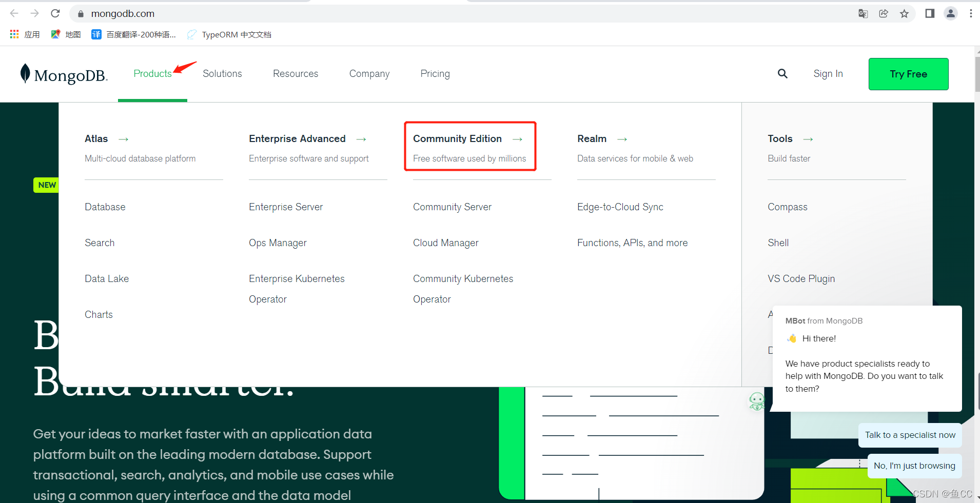Open the Atlas heading link
Screen dimensions: 980x503
96,139
